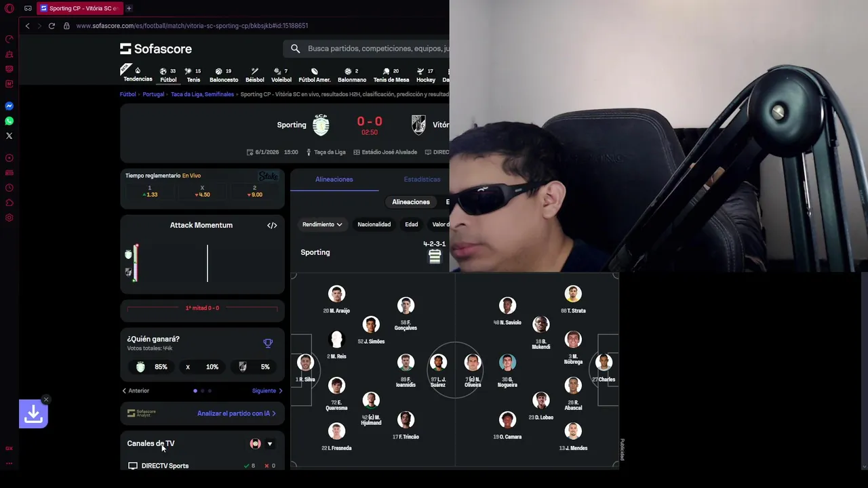868x488 pixels.
Task: Open the player icon in Opera sidebar
Action: point(9,158)
